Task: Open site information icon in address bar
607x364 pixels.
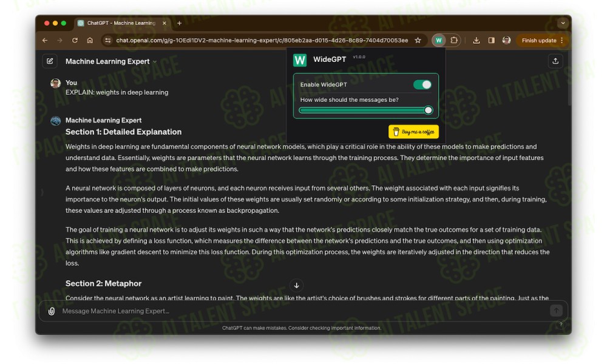Action: pos(108,40)
